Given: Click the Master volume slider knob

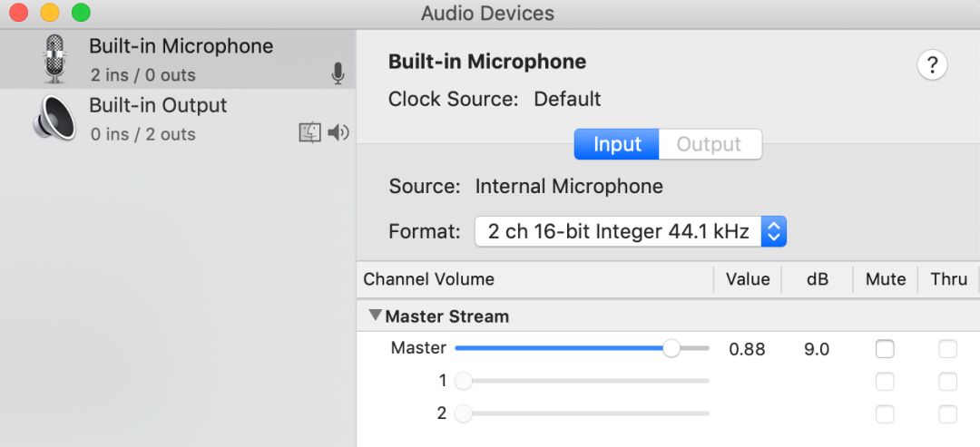Looking at the screenshot, I should (671, 348).
